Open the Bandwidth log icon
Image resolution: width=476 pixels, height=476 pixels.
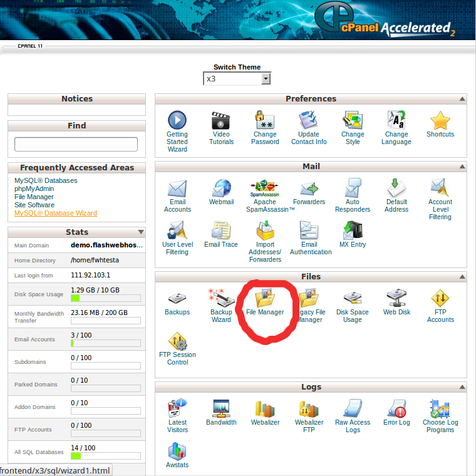click(221, 408)
